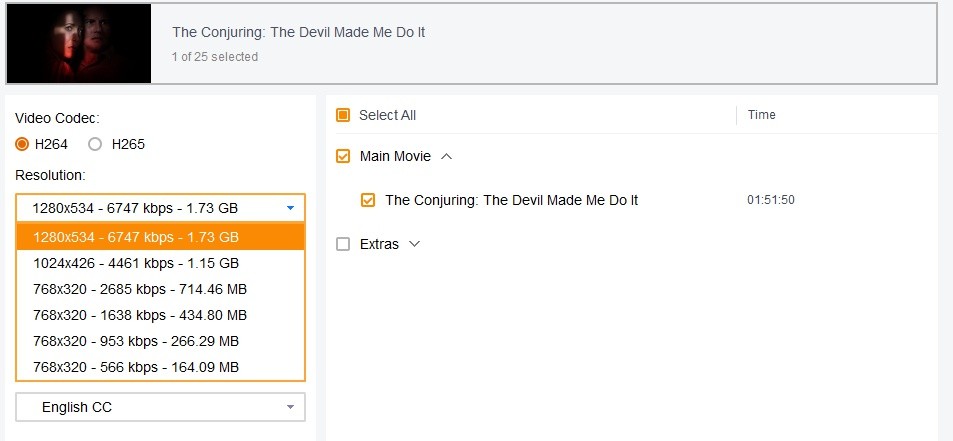The image size is (953, 441).
Task: Check the Extras checkbox
Action: pyautogui.click(x=343, y=244)
